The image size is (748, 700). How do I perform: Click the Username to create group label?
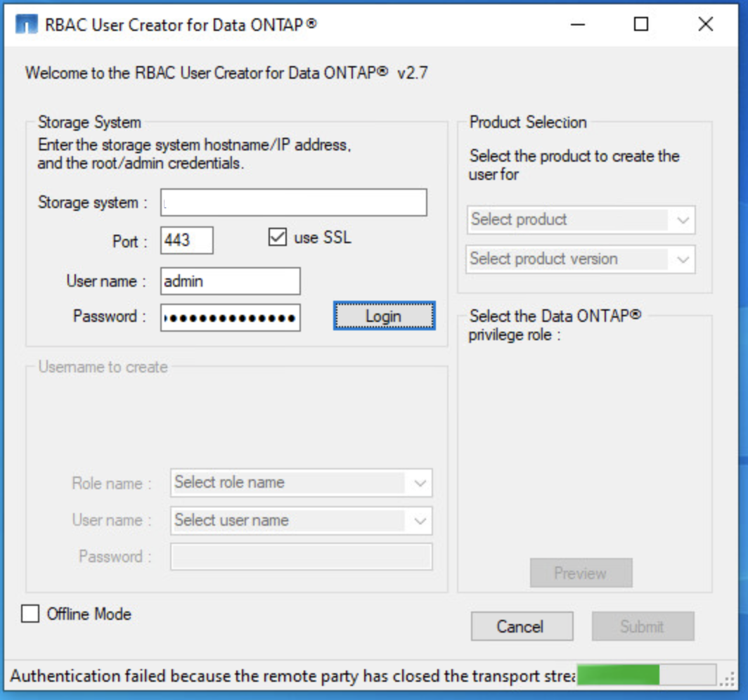(x=103, y=367)
